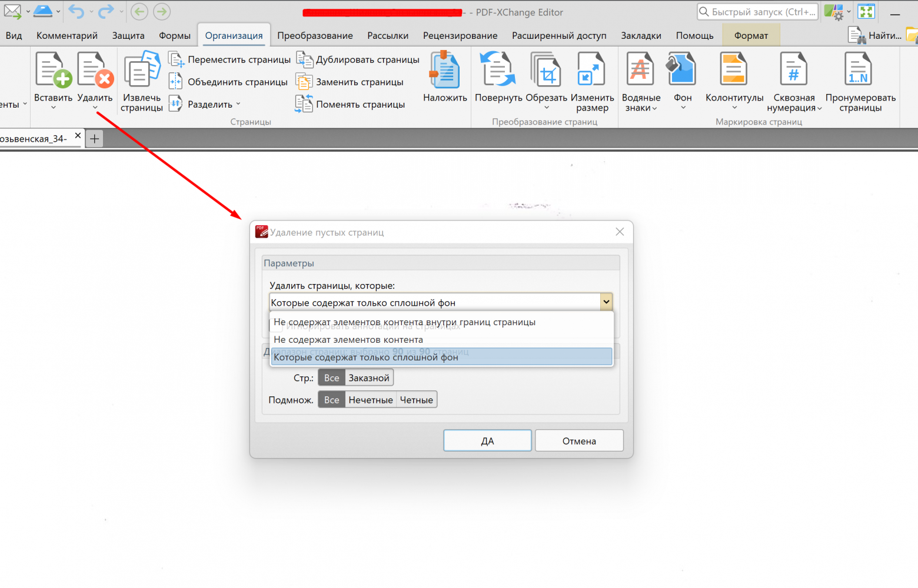Click Водяные знаки watermark icon
The width and height of the screenshot is (918, 588).
click(640, 69)
